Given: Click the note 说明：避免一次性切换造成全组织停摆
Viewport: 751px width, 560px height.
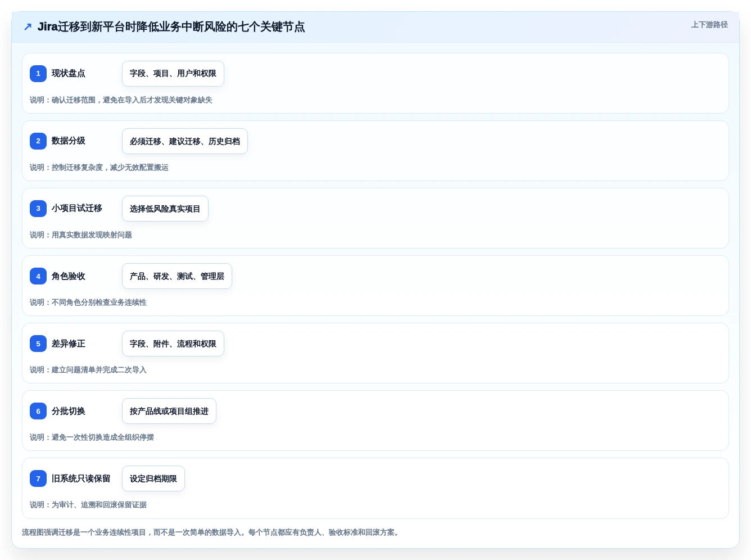Looking at the screenshot, I should click(x=92, y=437).
